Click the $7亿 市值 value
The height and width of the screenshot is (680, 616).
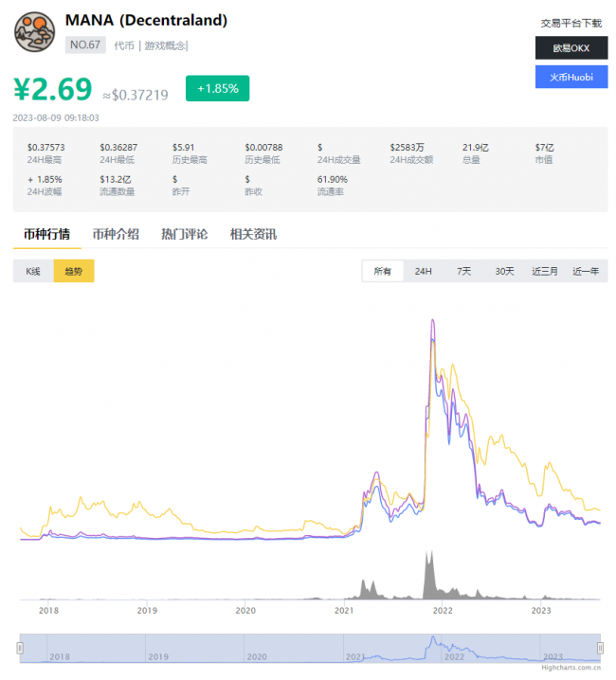click(x=544, y=148)
